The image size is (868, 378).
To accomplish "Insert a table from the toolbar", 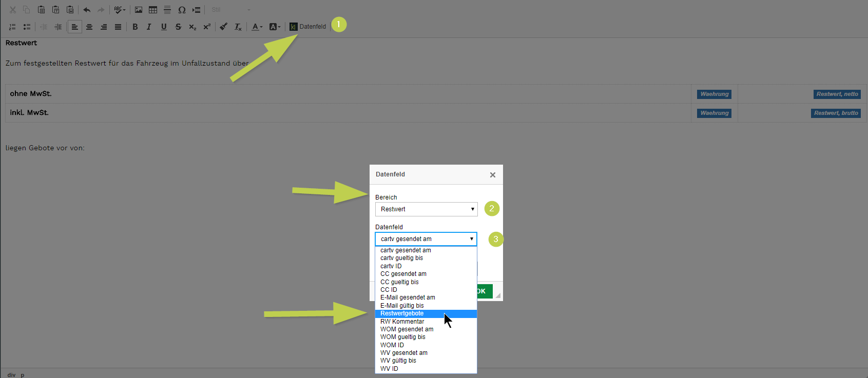I will tap(153, 10).
